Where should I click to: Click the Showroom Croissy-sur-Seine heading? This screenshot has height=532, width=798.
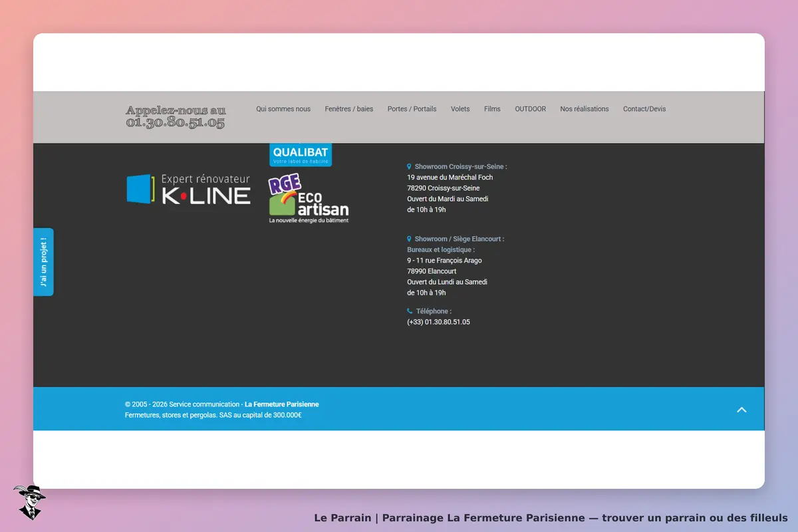[x=461, y=167]
